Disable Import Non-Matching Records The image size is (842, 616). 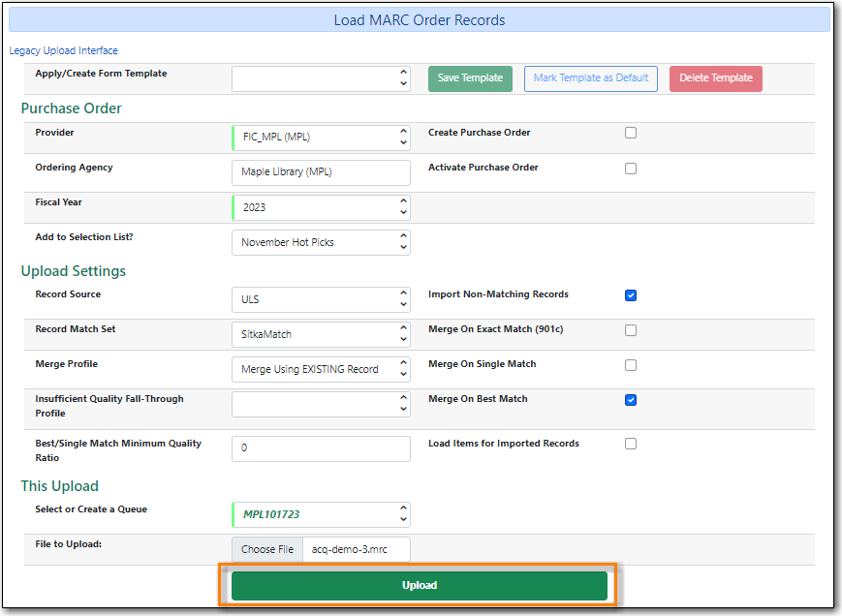(x=631, y=295)
